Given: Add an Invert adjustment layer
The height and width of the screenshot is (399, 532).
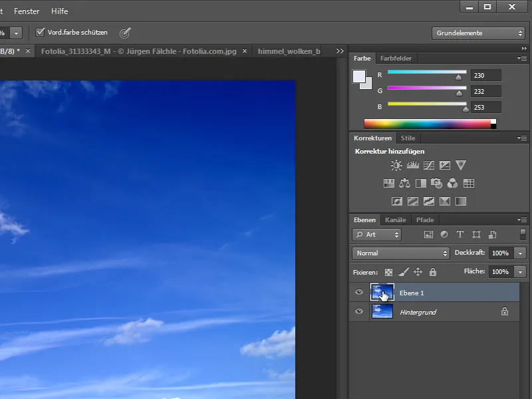Looking at the screenshot, I should [396, 201].
